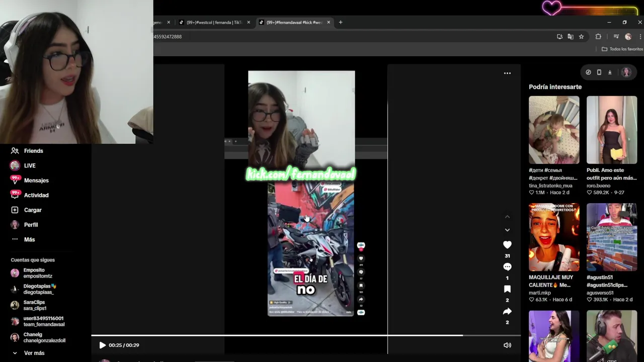Screen dimensions: 644x362
Task: Open Chrome install app icon
Action: pyautogui.click(x=559, y=37)
